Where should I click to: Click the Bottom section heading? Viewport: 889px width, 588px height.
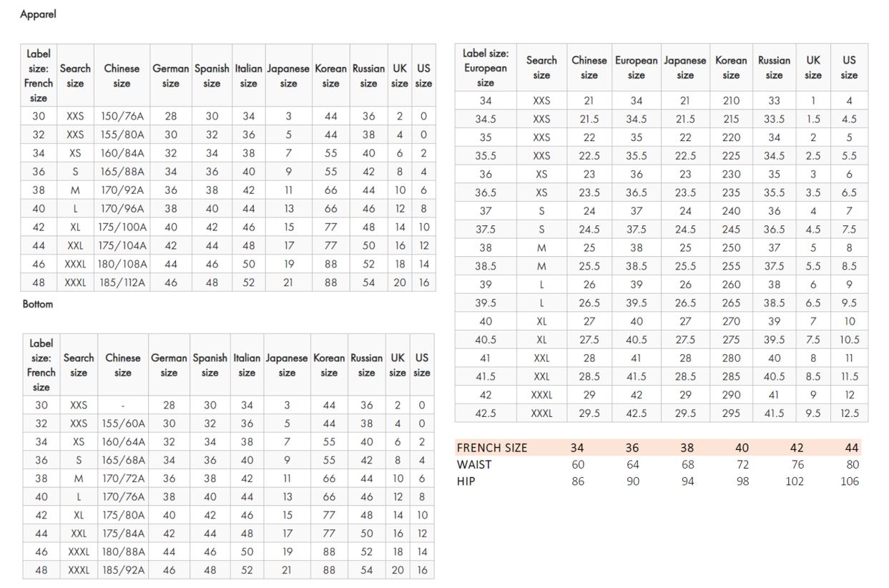38,304
